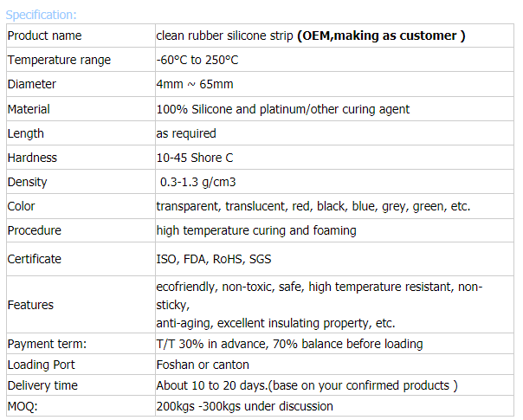Click the '0.3-1.3 g/cm3' value

(197, 182)
